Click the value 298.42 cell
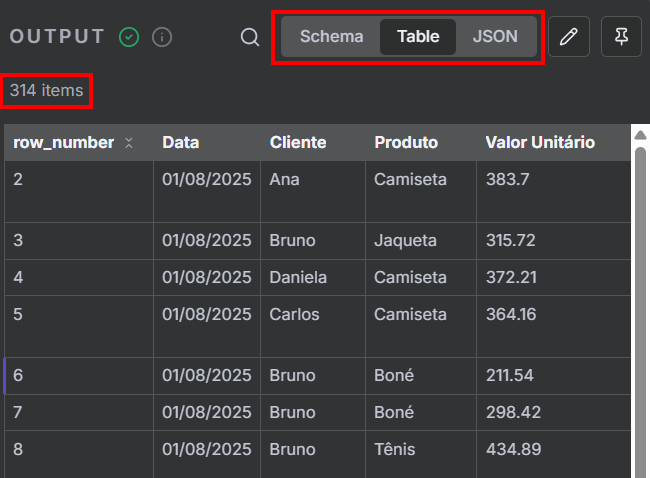 click(553, 412)
